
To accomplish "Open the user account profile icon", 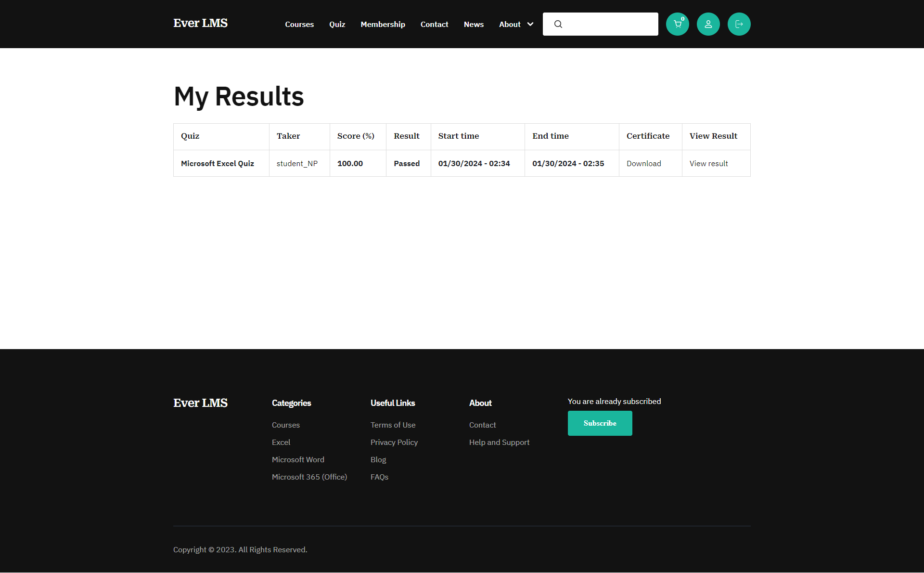I will click(708, 24).
